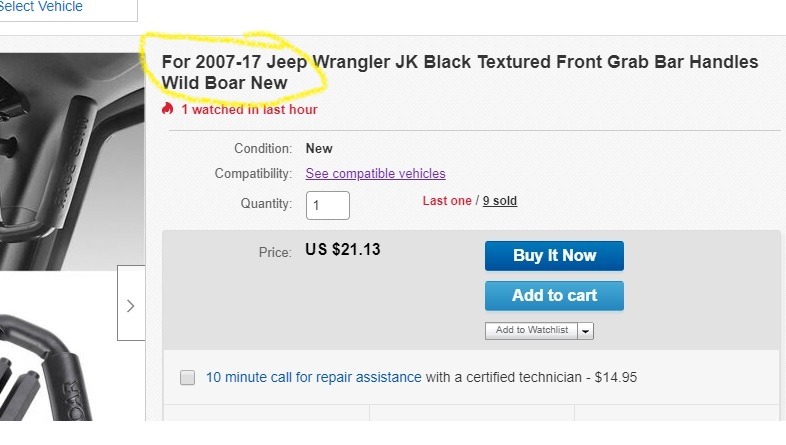Click the US $21.13 price text

click(342, 250)
